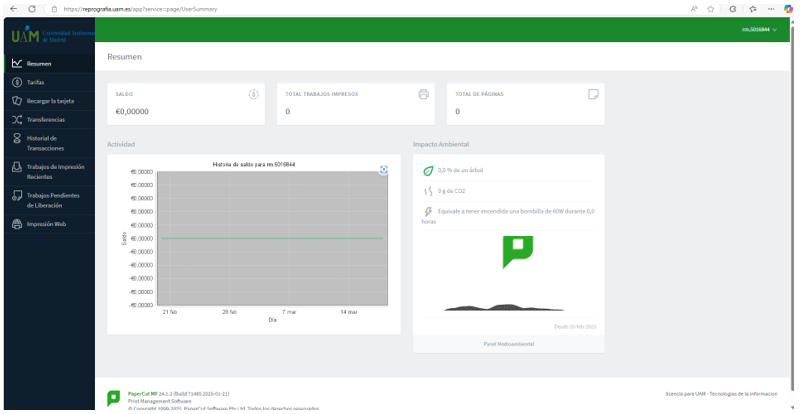Click the CO2 emissions icon
801x414 pixels.
point(428,191)
